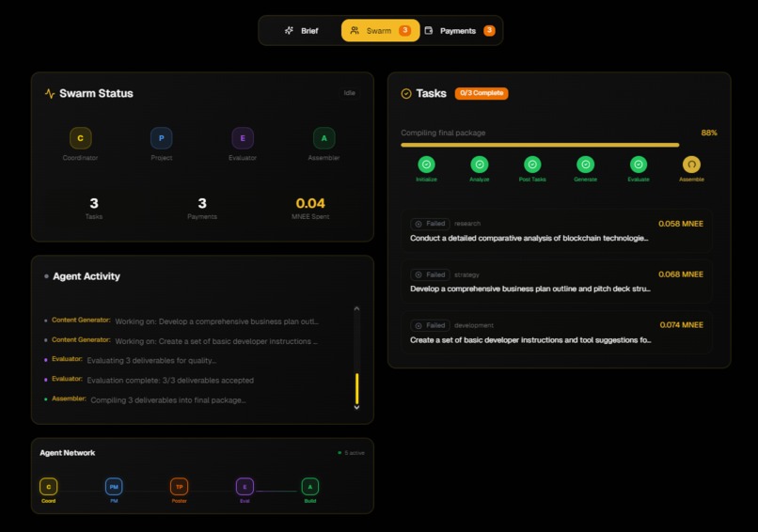
Task: Click the 0.04 MNEE Spent value
Action: click(x=310, y=203)
